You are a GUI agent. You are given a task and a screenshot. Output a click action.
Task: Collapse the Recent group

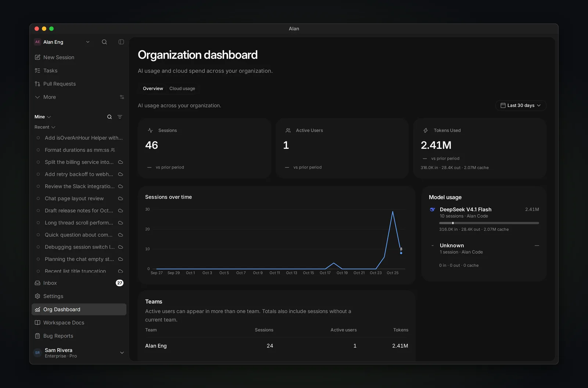(x=45, y=127)
